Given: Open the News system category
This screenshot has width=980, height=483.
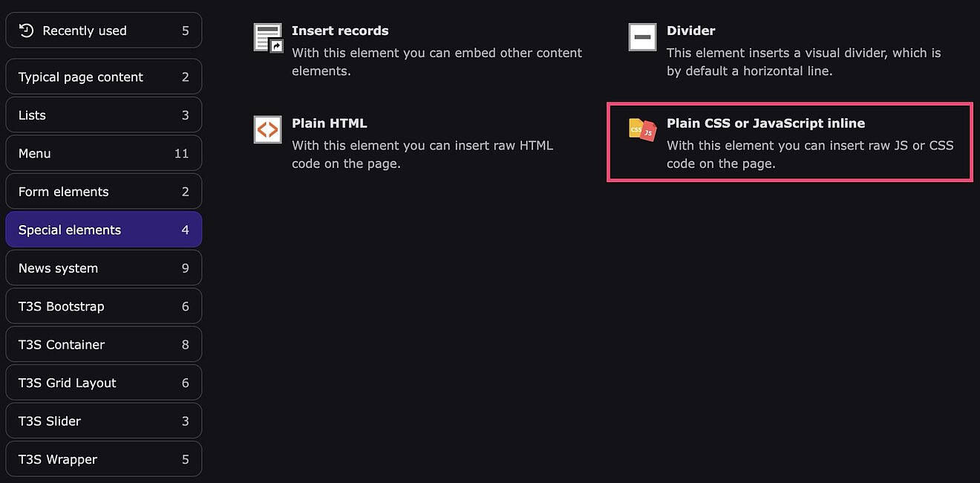Looking at the screenshot, I should 103,268.
